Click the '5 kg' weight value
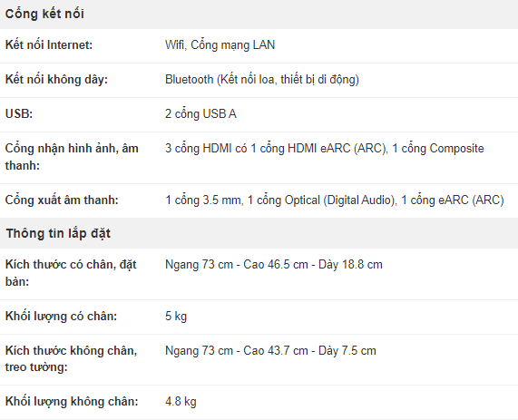The image size is (518, 420). 176,317
